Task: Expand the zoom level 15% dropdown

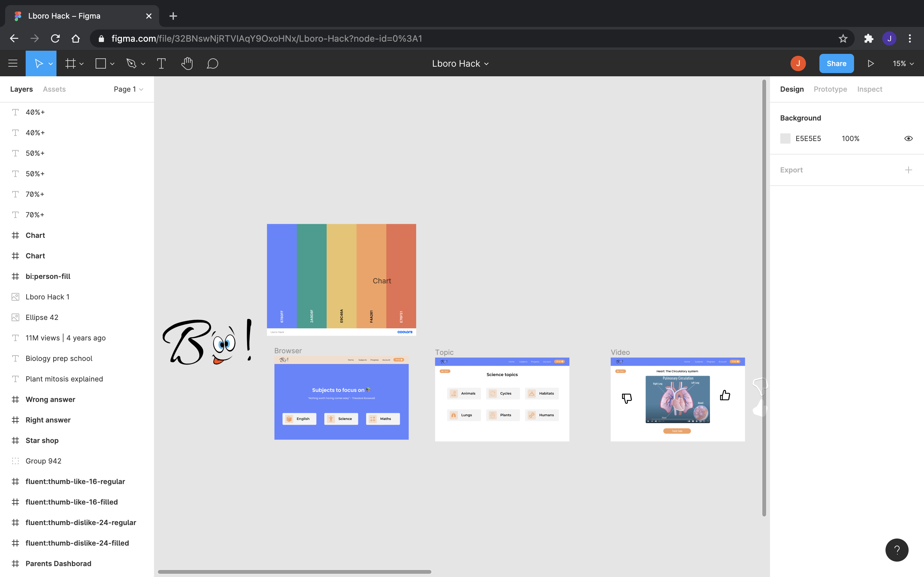Action: click(903, 63)
